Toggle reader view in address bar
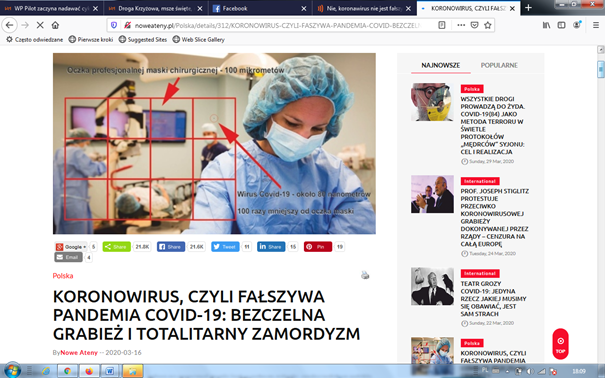The height and width of the screenshot is (378, 605). (x=442, y=25)
